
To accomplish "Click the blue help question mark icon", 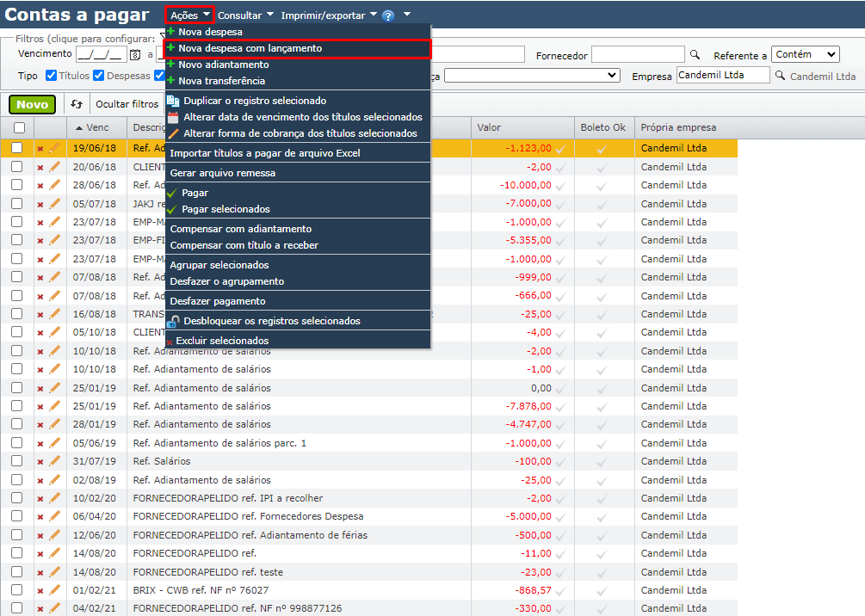I will click(388, 16).
